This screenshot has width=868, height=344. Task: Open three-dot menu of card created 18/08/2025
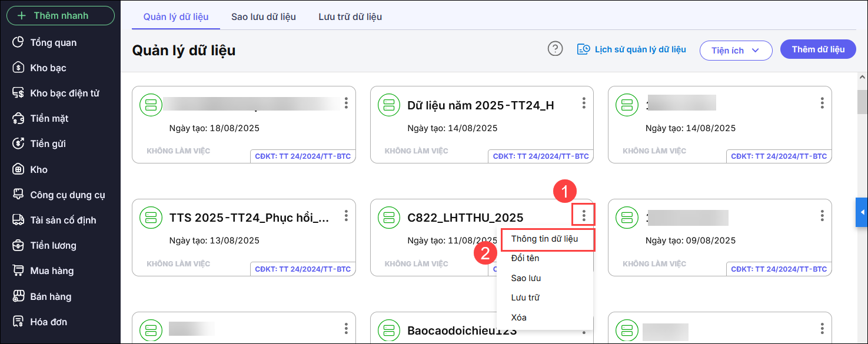pos(346,103)
